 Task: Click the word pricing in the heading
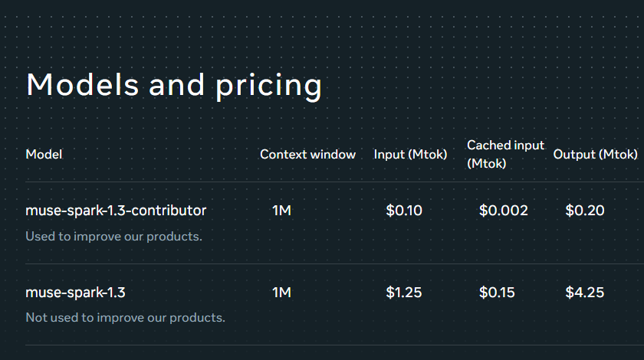click(269, 87)
